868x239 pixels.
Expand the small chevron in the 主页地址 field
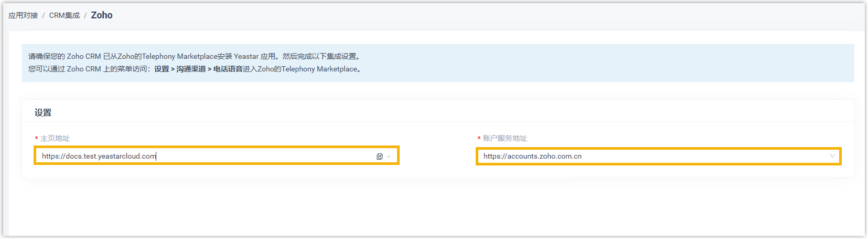pos(389,157)
